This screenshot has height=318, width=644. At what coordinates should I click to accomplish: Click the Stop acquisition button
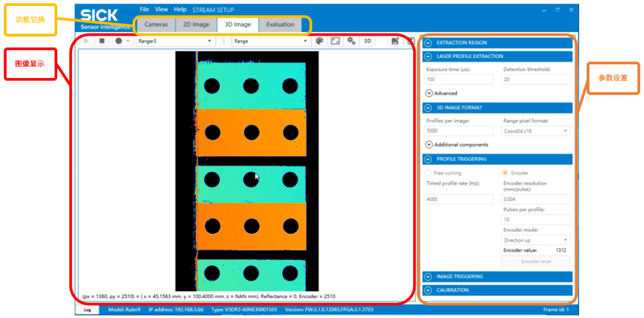pos(102,41)
